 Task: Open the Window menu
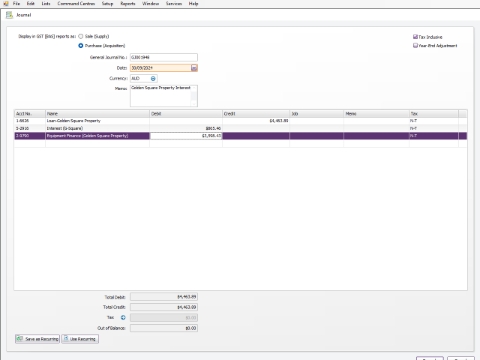pos(150,3)
